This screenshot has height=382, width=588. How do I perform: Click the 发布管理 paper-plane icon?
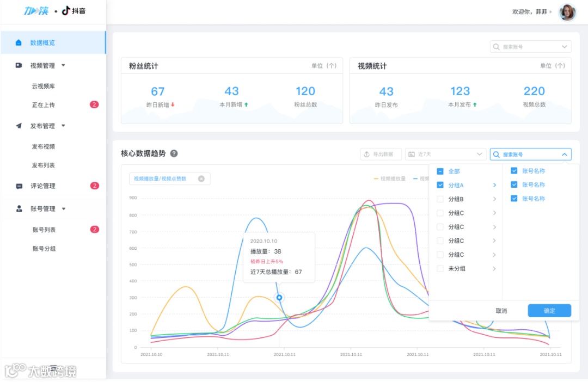(x=19, y=126)
